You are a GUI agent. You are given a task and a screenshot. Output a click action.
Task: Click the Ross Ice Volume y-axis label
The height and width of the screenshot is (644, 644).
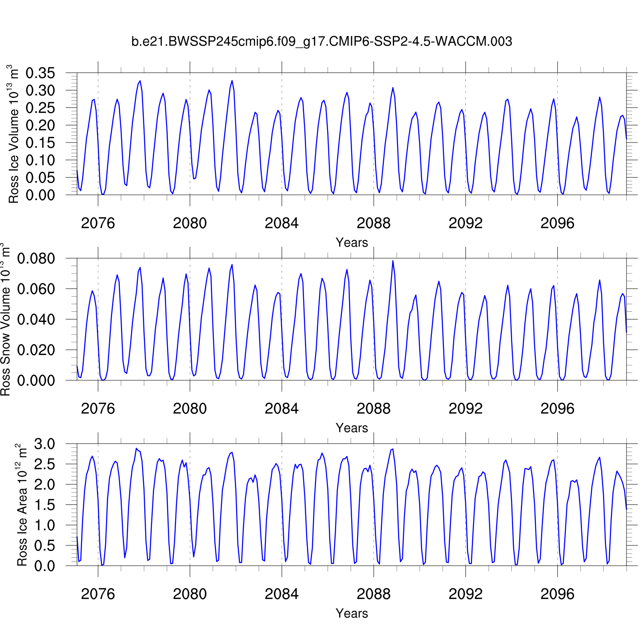point(14,134)
